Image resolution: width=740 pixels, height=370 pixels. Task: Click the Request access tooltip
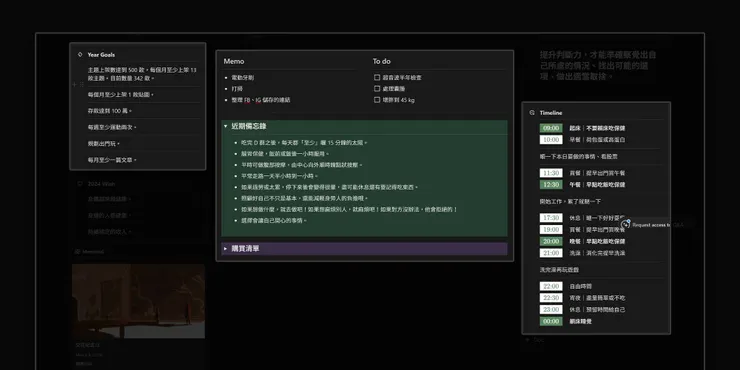tap(657, 225)
